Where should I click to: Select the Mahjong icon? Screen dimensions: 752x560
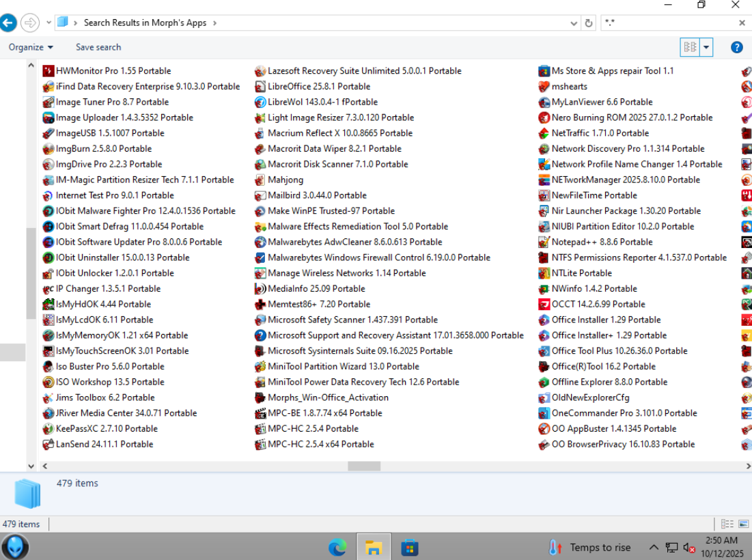coord(260,180)
